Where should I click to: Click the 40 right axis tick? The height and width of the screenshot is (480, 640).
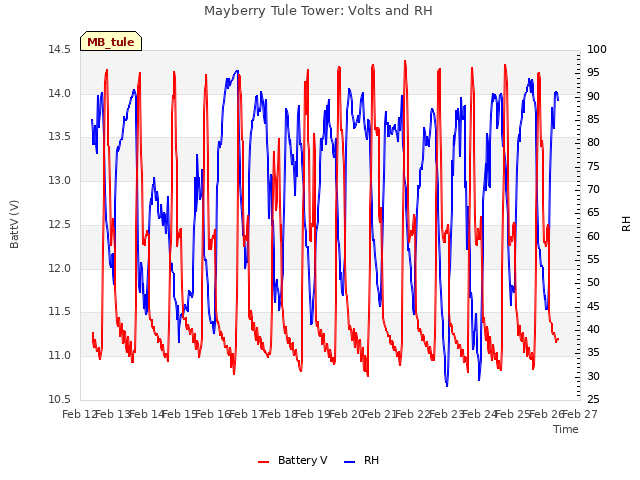coord(593,329)
